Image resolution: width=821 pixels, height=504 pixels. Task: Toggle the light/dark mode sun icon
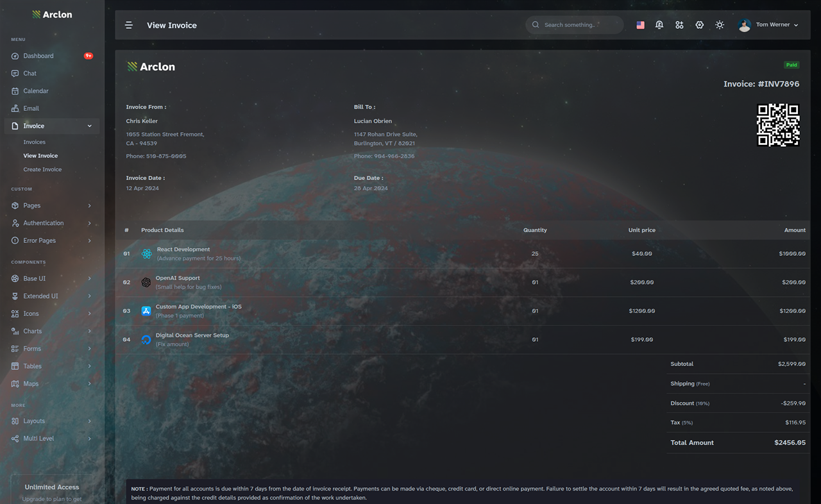tap(720, 25)
